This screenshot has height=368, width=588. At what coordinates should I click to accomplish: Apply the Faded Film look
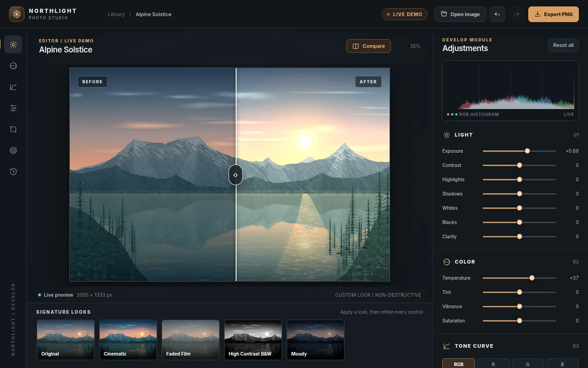(191, 340)
